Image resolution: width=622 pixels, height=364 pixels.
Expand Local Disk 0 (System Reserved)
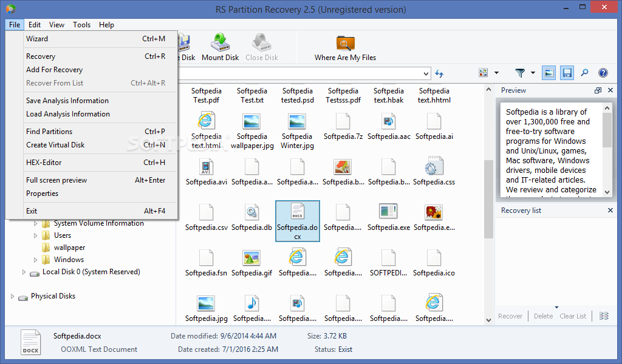(24, 272)
